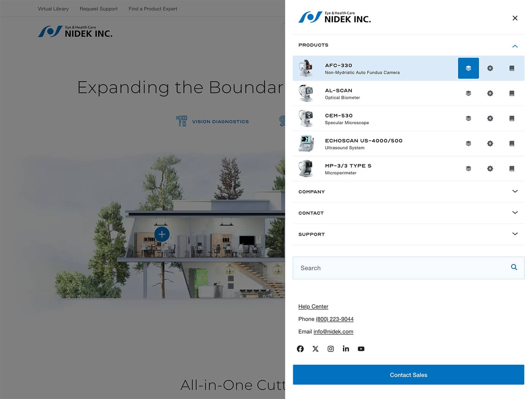Click the AL-Scan biometer thumbnail
Screen dimensions: 532x399
[x=306, y=93]
